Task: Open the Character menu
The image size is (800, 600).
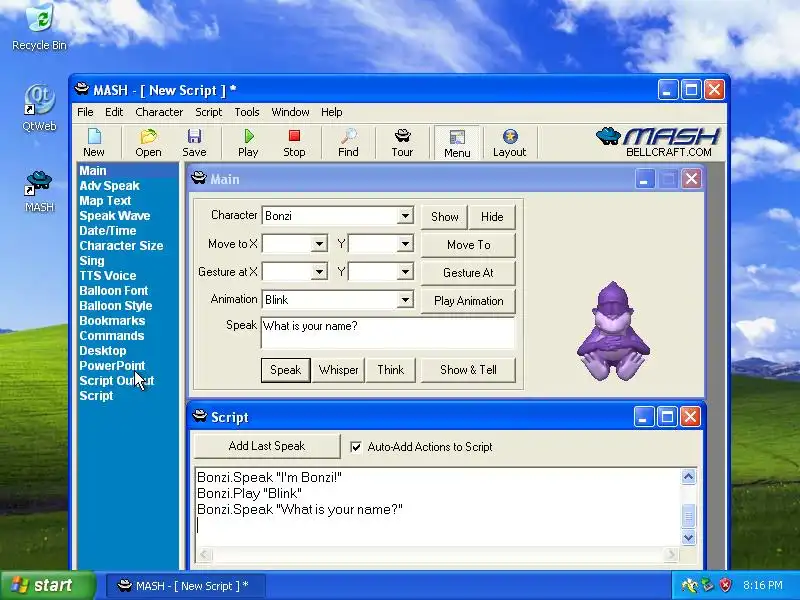Action: (159, 112)
